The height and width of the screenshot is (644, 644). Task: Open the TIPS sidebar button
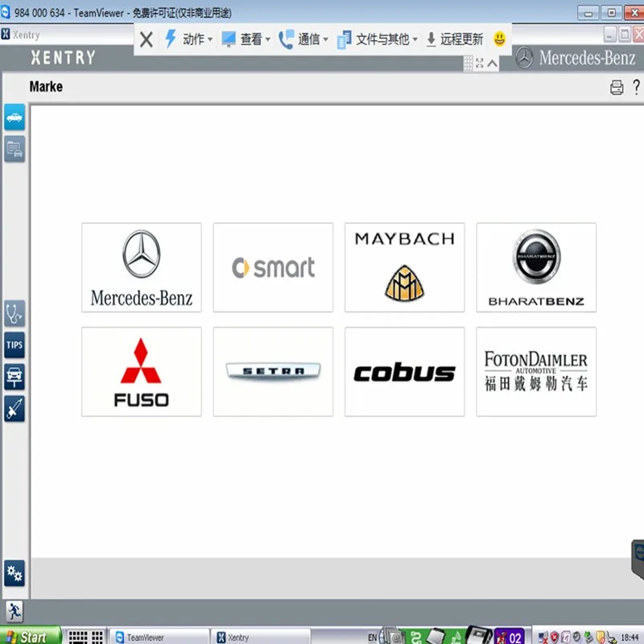click(x=14, y=345)
